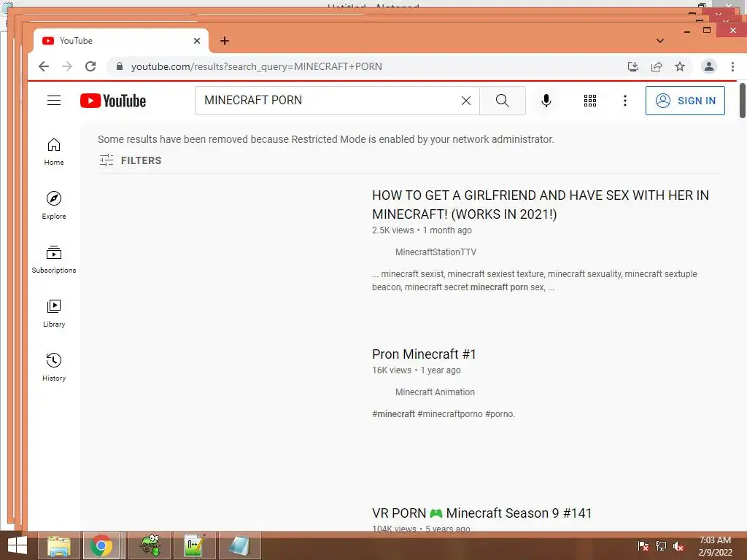Click the '16K views' text
The width and height of the screenshot is (747, 560).
pyautogui.click(x=392, y=370)
